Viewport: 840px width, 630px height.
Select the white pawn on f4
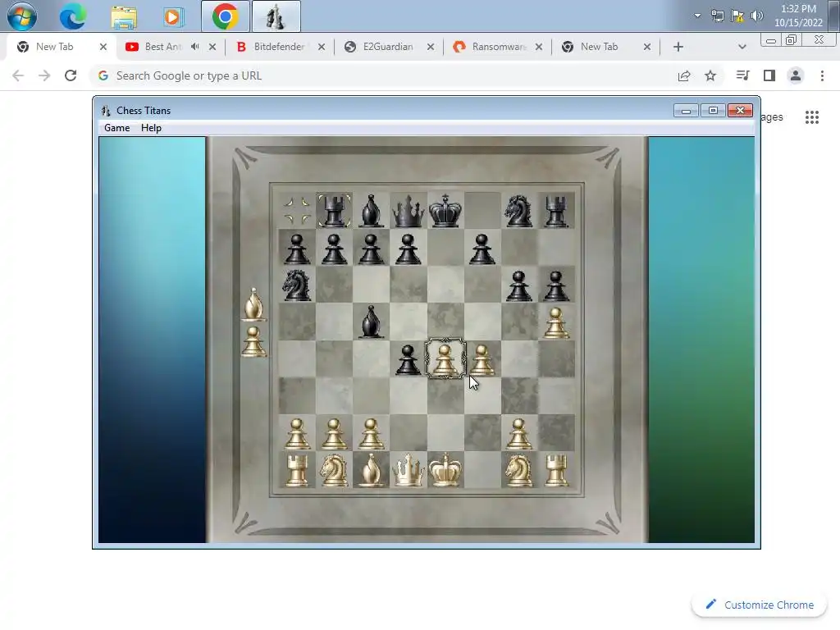[482, 358]
